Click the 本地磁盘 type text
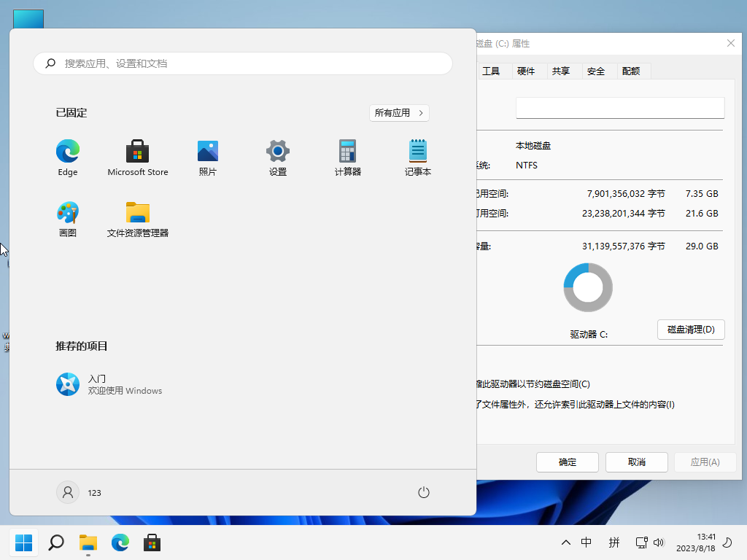This screenshot has height=560, width=747. tap(533, 146)
